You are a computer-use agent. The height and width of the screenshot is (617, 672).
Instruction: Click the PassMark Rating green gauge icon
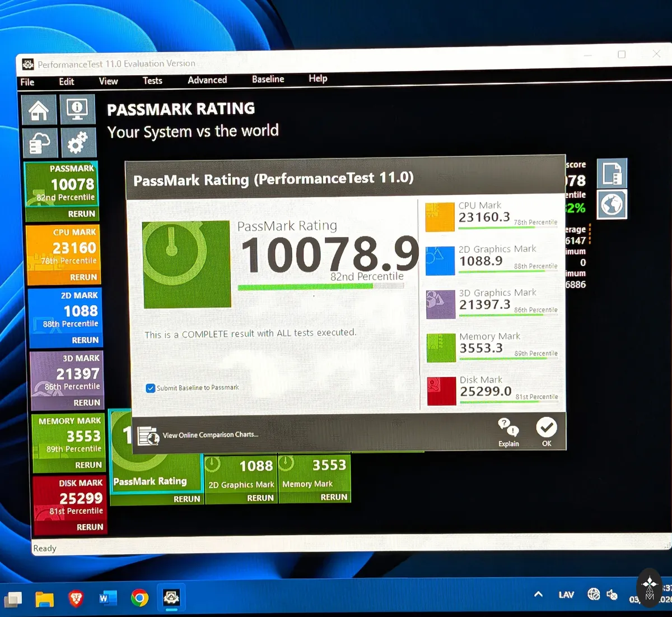coord(186,265)
